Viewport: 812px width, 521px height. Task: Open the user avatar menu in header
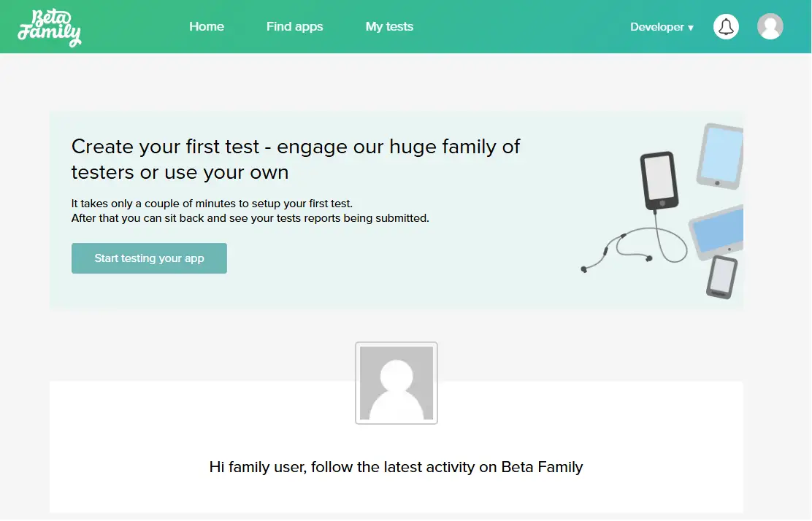coord(770,26)
